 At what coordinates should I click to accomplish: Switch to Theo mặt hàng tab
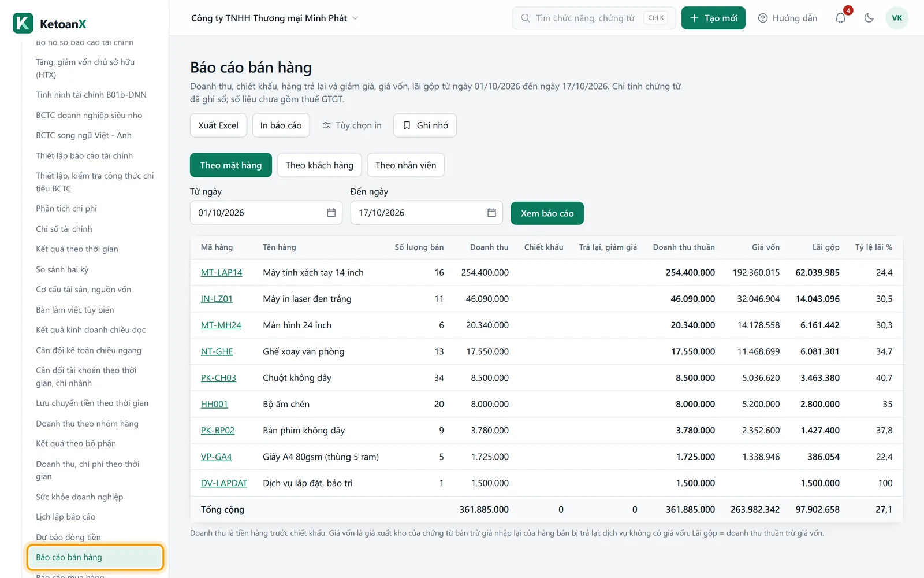(231, 165)
